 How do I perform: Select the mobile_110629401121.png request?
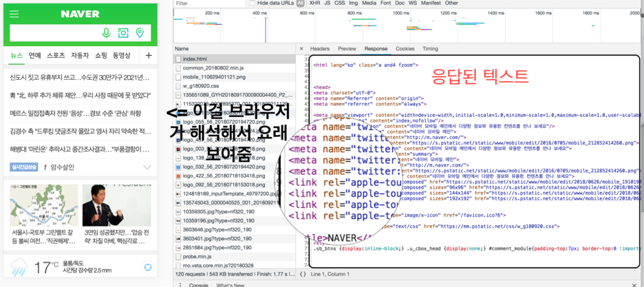pyautogui.click(x=234, y=77)
